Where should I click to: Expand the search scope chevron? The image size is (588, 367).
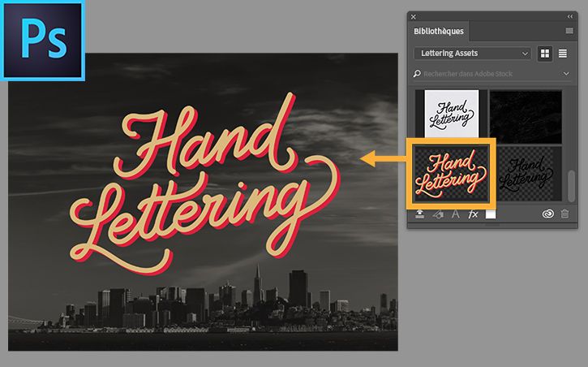[566, 74]
